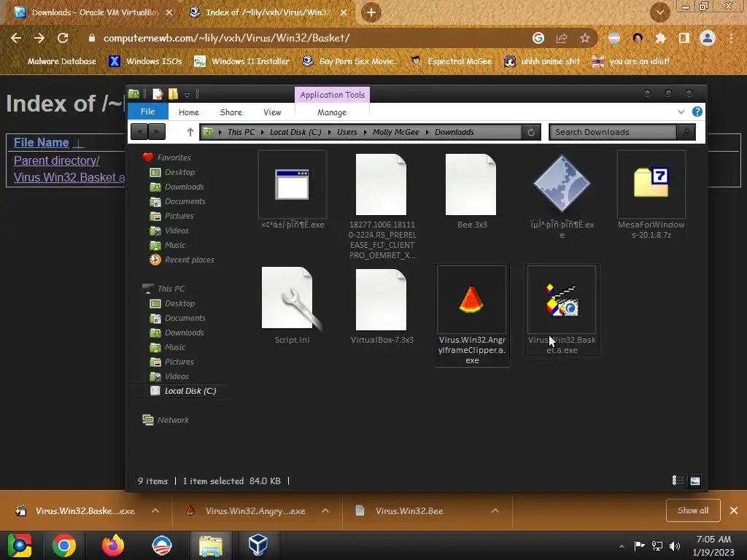Open the Home ribbon tab
The width and height of the screenshot is (747, 560).
pos(189,112)
